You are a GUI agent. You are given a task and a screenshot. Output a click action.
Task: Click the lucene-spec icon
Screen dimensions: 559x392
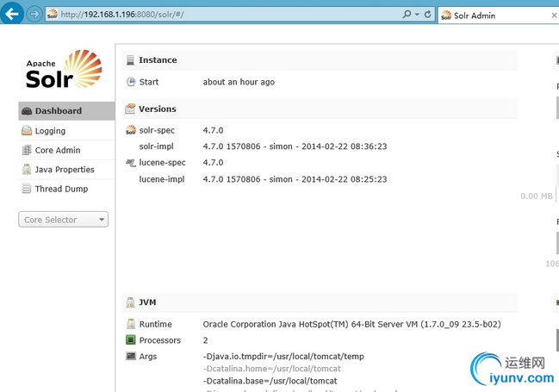(x=131, y=163)
